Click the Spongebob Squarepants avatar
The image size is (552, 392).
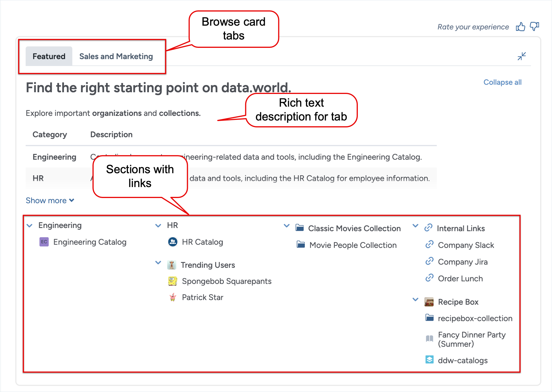[x=173, y=281]
